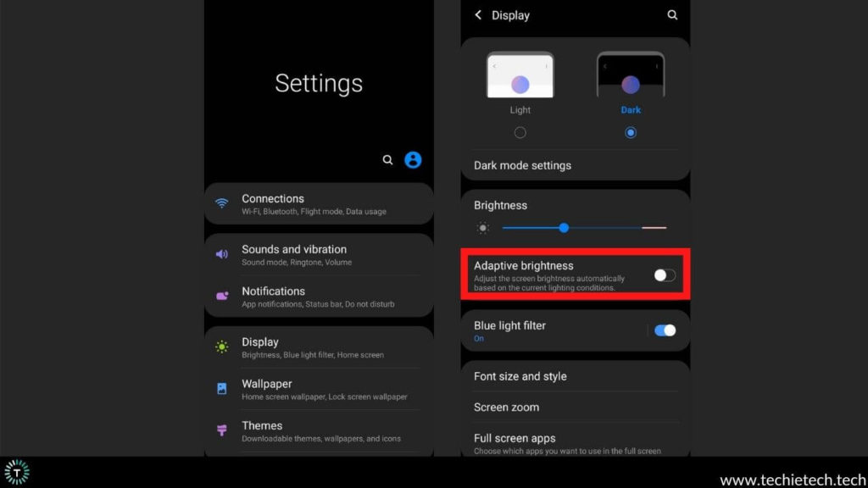868x488 pixels.
Task: Open Wallpaper settings
Action: pos(319,389)
